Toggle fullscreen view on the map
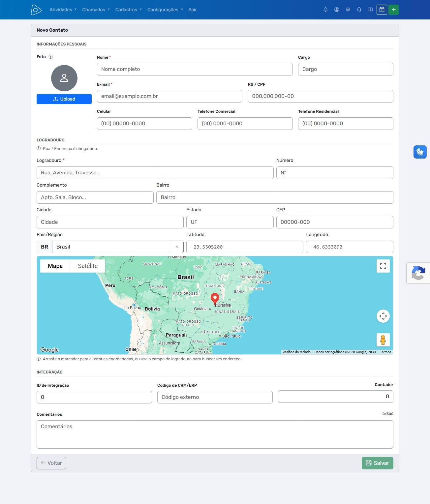This screenshot has height=504, width=430. click(x=383, y=266)
